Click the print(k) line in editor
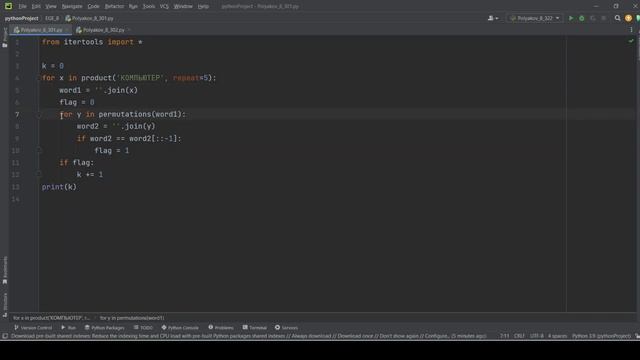The height and width of the screenshot is (360, 640). click(59, 187)
